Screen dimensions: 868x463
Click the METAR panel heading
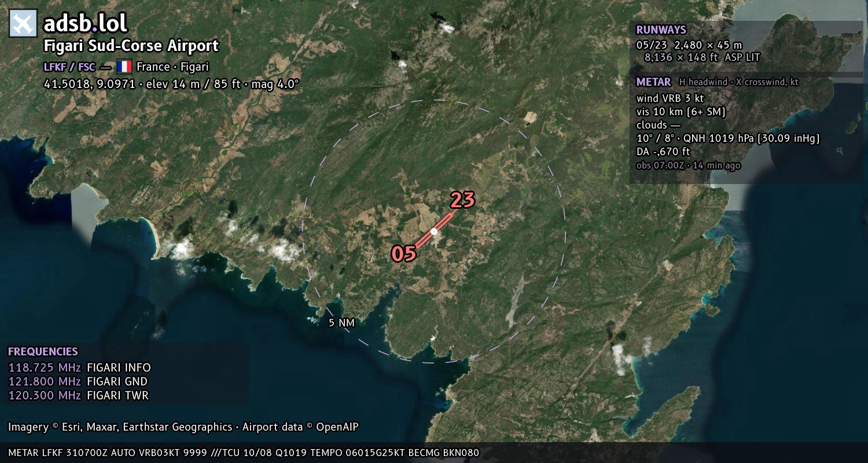653,82
